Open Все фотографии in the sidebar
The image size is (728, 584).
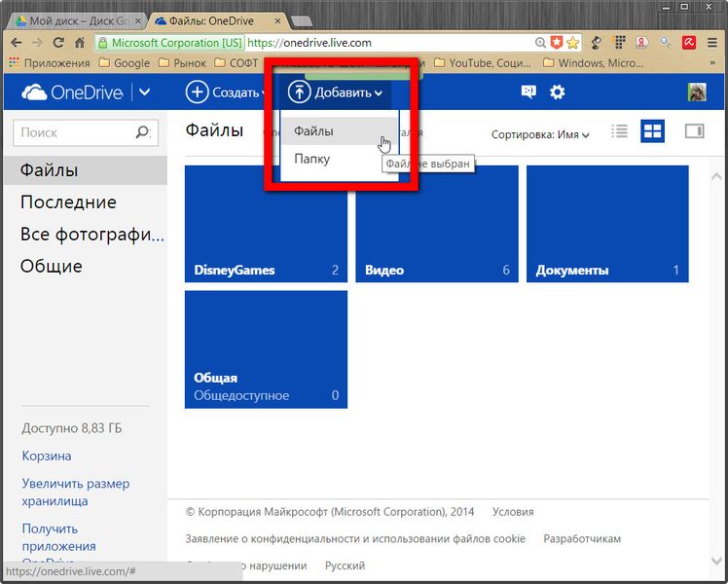(91, 235)
